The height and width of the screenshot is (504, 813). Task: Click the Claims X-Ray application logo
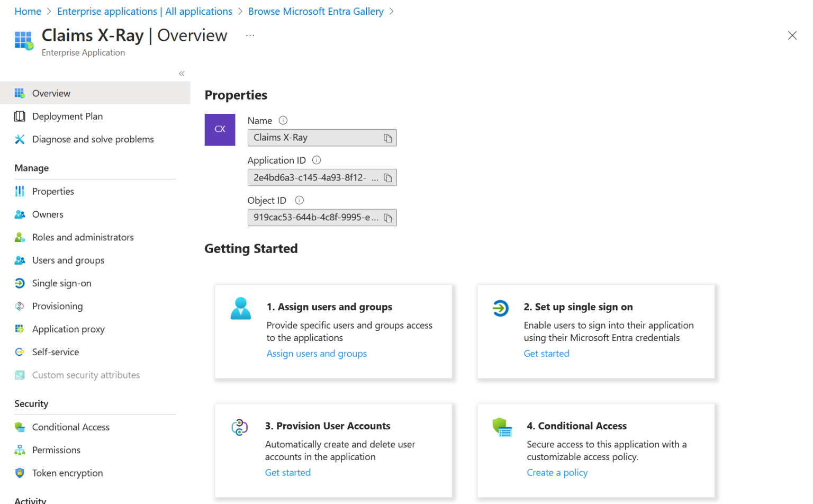tap(23, 41)
